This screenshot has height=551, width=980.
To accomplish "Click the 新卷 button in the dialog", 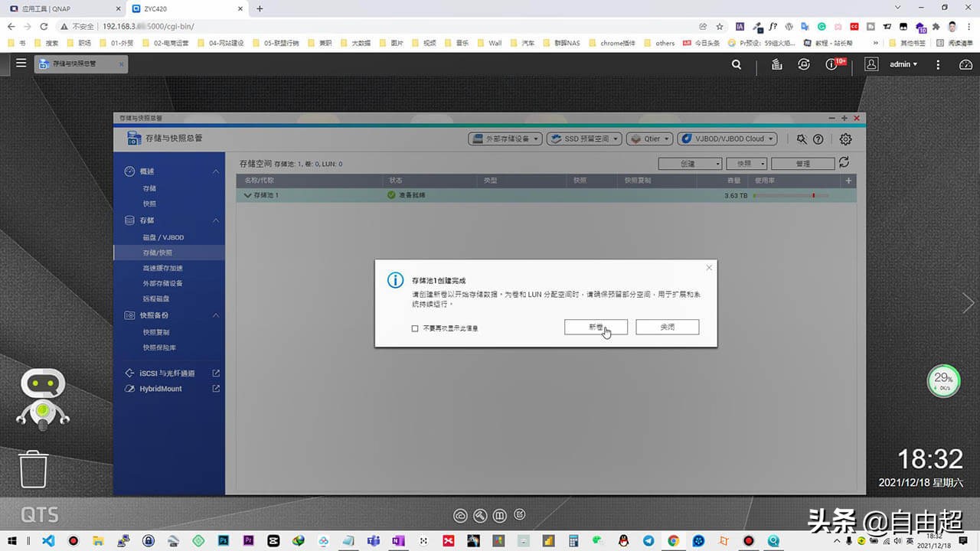I will pos(596,327).
